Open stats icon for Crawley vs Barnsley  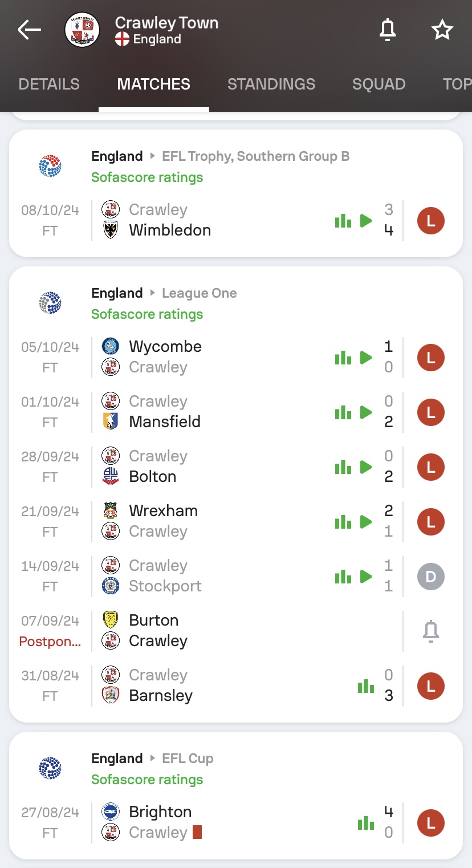(366, 686)
